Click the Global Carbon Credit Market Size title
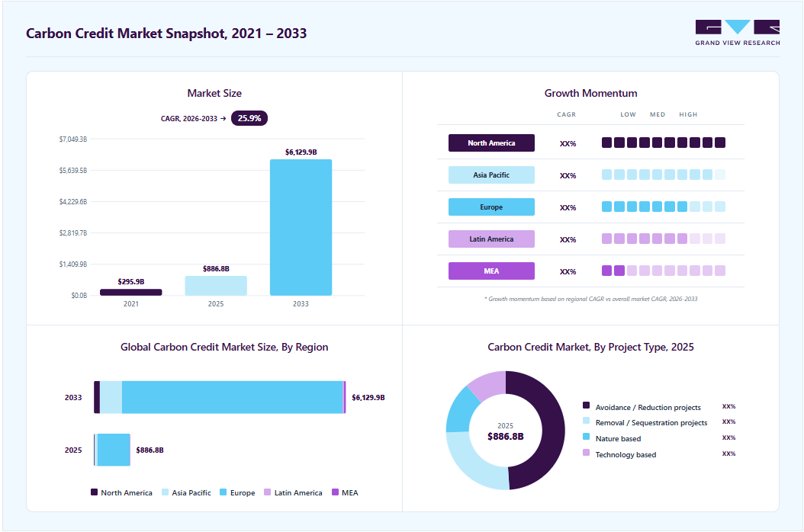 (224, 347)
